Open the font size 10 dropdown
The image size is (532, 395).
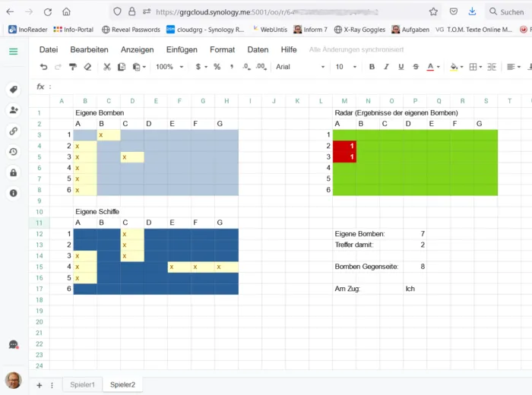(x=346, y=67)
